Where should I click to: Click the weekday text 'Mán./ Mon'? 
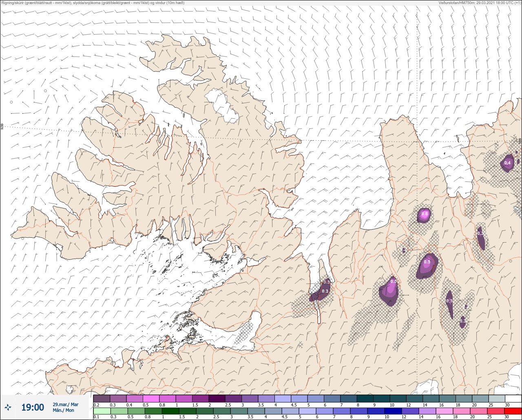(63, 410)
